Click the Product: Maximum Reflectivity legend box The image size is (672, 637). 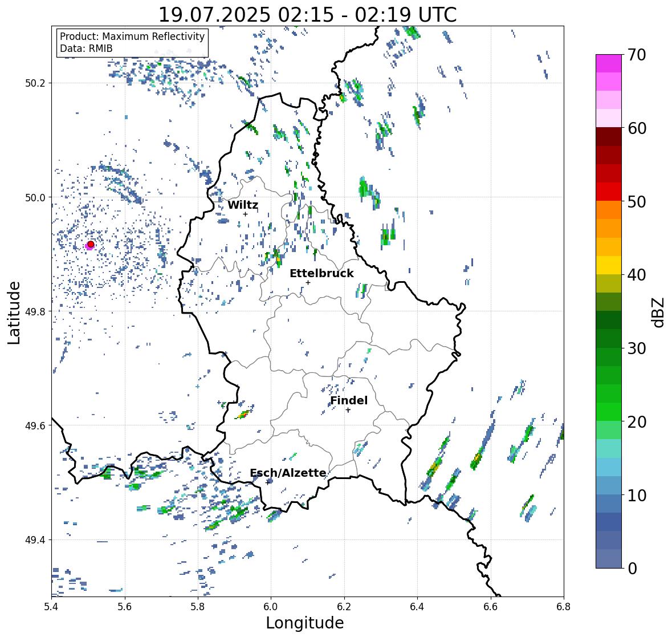pyautogui.click(x=132, y=42)
